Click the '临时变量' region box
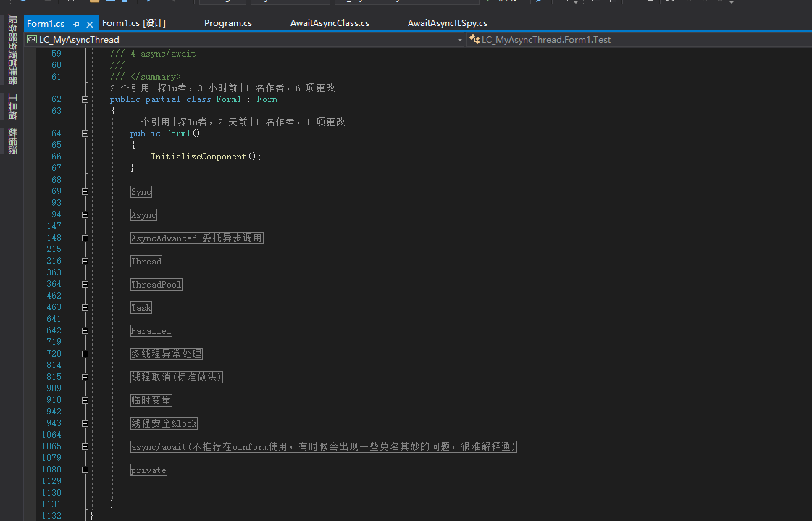This screenshot has width=812, height=521. (151, 400)
